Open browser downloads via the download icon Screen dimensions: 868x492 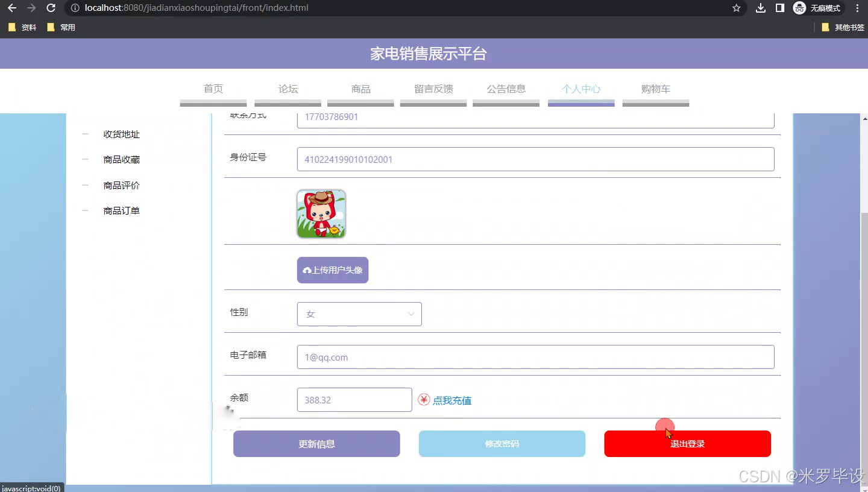[x=760, y=8]
